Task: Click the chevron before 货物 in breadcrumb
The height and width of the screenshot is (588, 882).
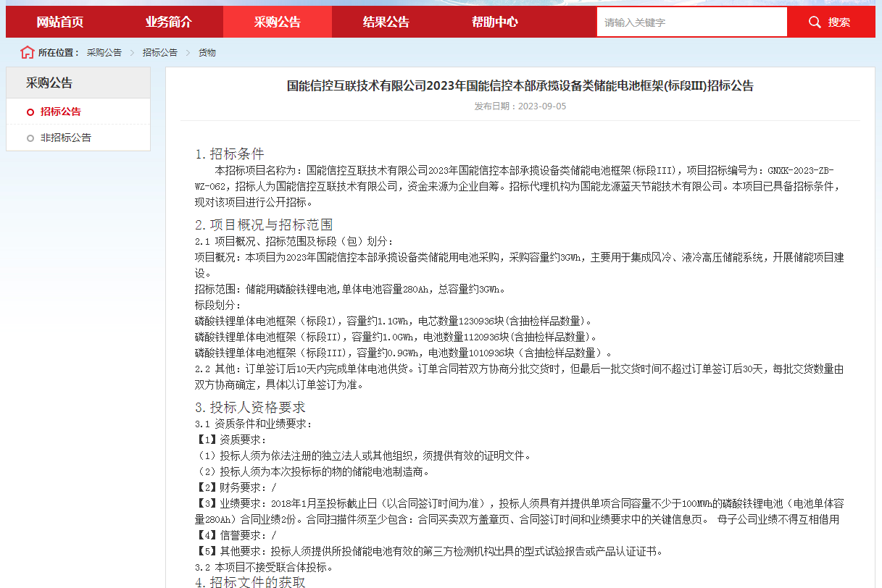Action: (187, 52)
